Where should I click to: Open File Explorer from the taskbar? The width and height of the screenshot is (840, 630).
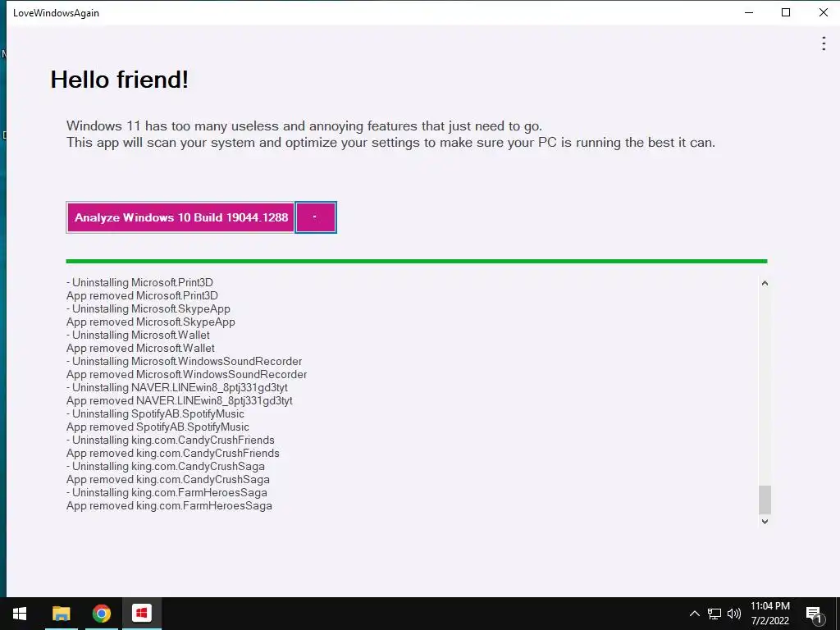(x=61, y=614)
